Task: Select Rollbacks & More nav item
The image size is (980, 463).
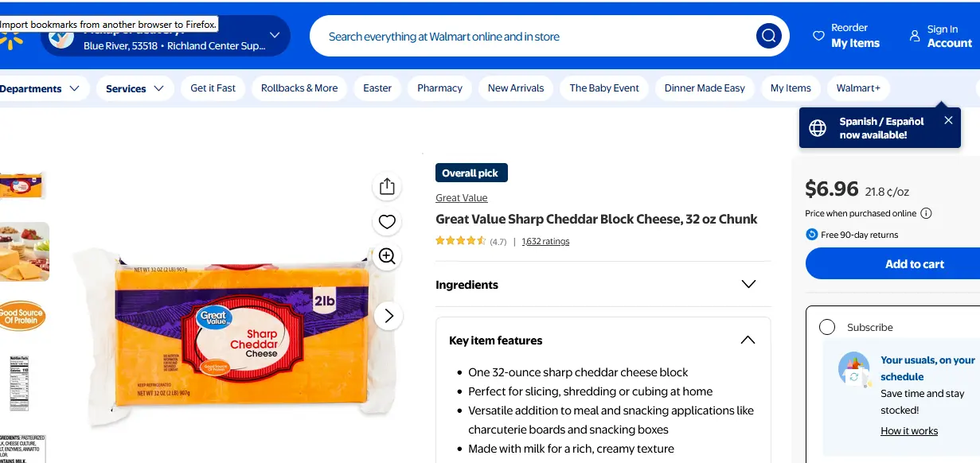Action: (x=299, y=88)
